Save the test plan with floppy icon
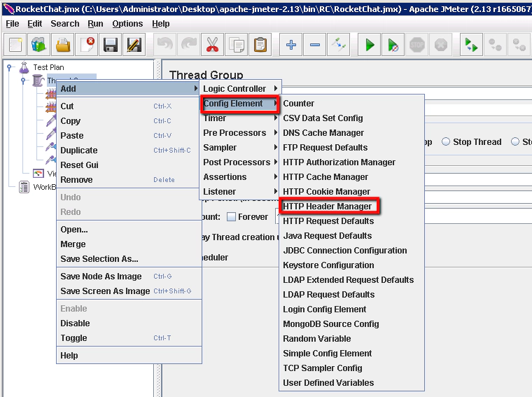The image size is (532, 397). (111, 45)
